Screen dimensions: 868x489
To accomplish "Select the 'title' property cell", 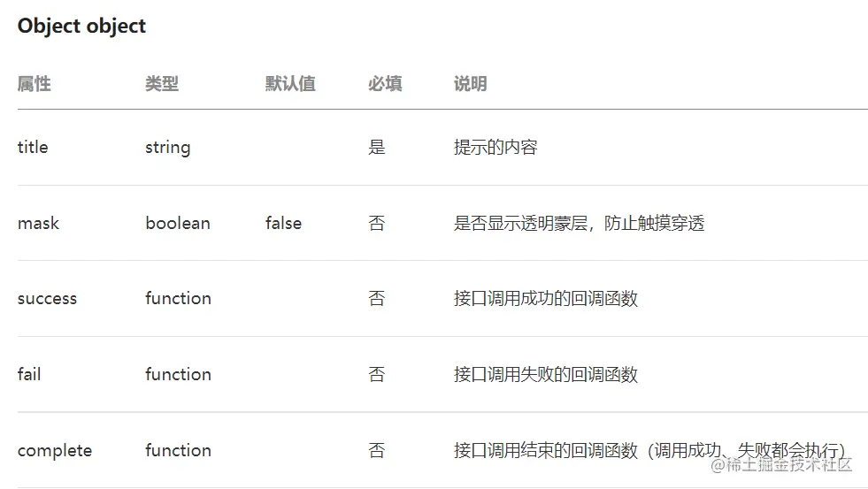I will [33, 147].
